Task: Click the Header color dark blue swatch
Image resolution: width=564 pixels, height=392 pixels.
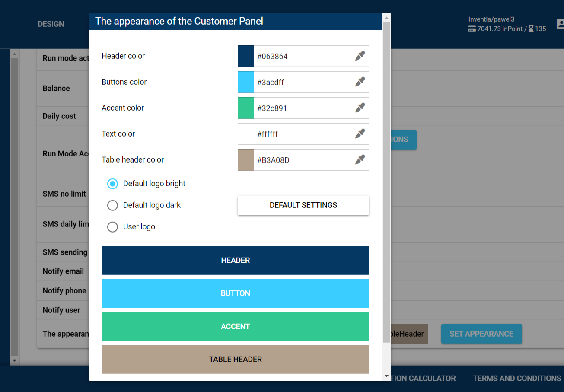Action: point(245,56)
